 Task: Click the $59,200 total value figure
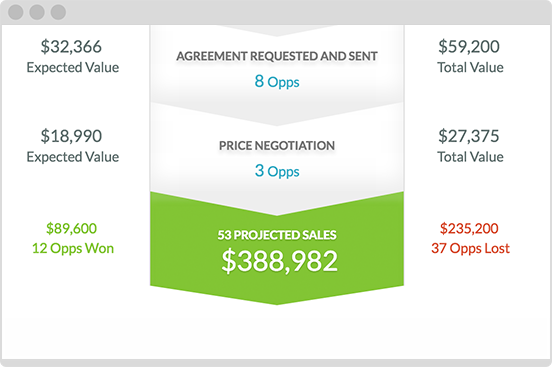469,46
